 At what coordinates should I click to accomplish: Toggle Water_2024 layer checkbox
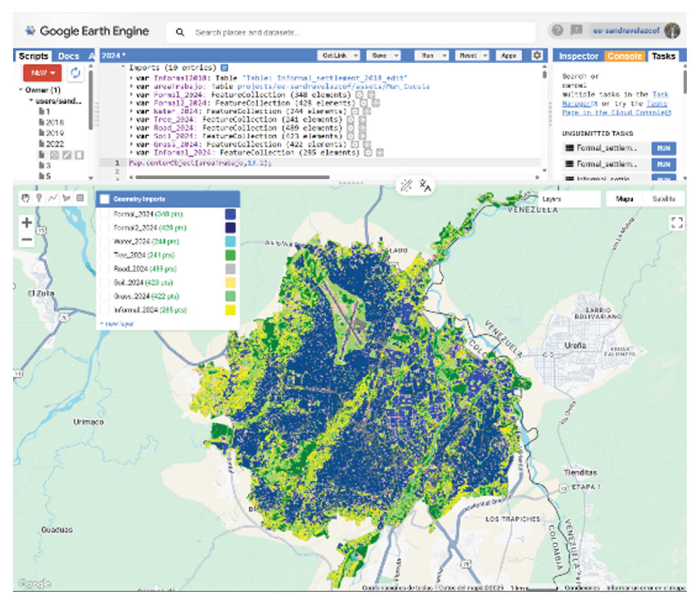click(x=105, y=242)
